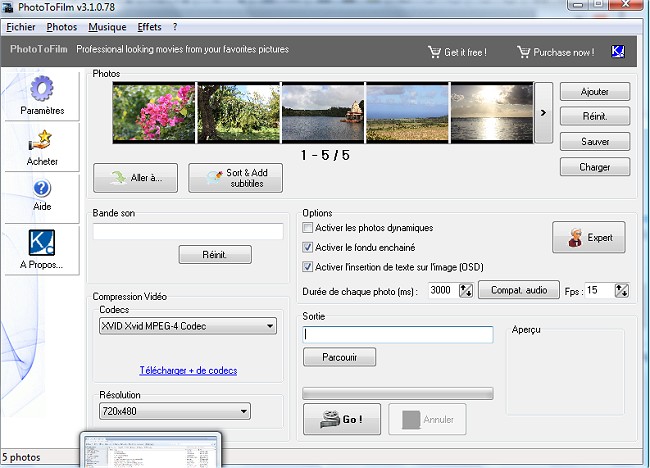Screen dimensions: 650x468
Task: Select the green tree photo thumbnail
Action: [238, 113]
